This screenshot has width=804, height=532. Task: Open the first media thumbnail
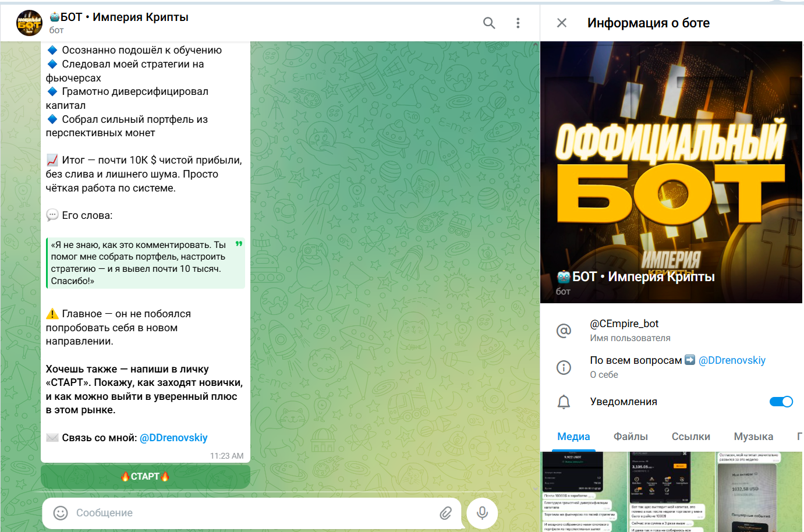[584, 492]
